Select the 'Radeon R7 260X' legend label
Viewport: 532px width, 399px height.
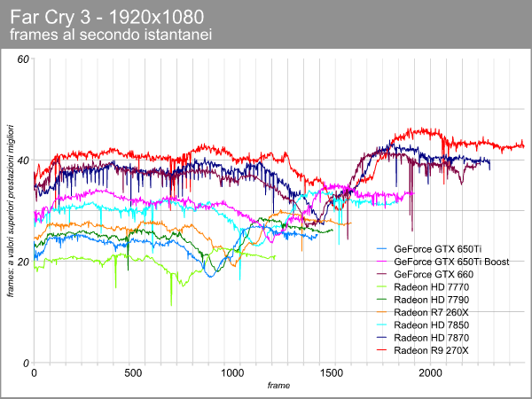tap(431, 312)
